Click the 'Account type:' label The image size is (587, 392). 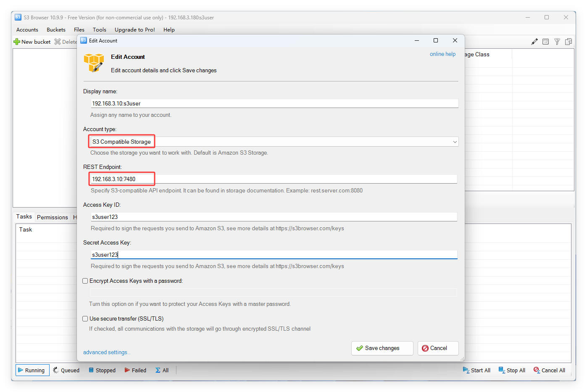(100, 129)
